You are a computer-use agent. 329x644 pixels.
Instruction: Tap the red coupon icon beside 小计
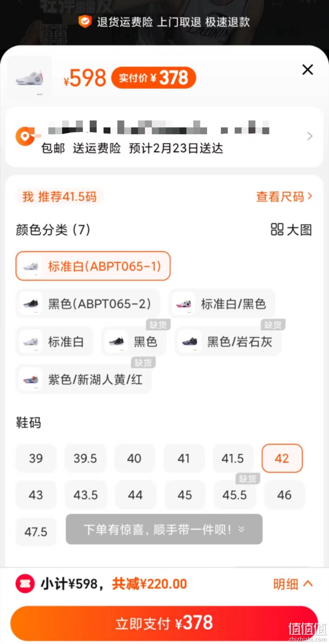(x=25, y=583)
